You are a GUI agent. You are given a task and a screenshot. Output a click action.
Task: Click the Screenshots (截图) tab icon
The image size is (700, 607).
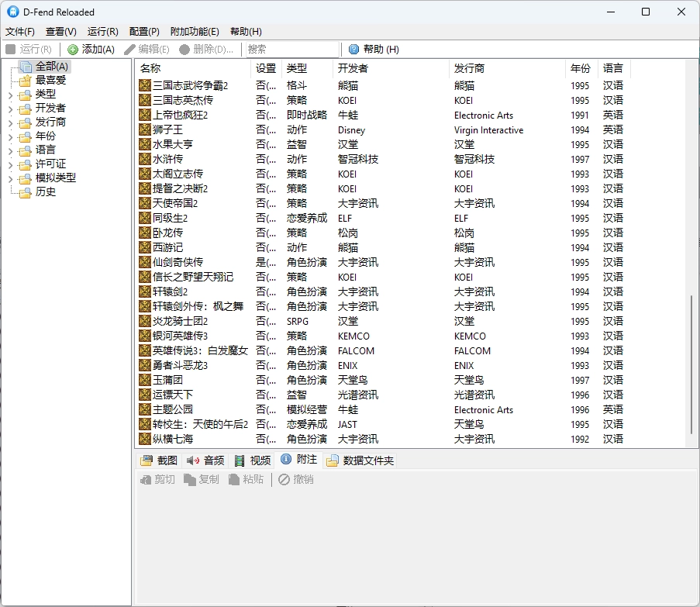click(x=147, y=460)
